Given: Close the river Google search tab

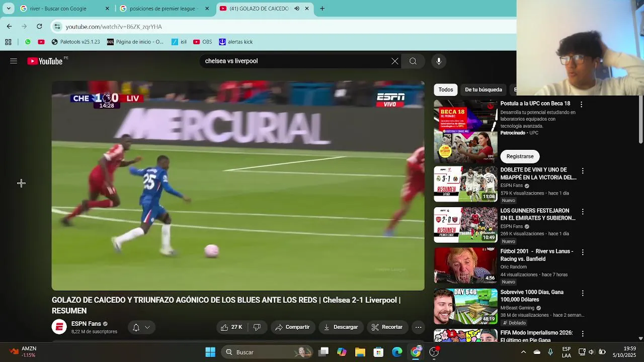Looking at the screenshot, I should (x=107, y=9).
